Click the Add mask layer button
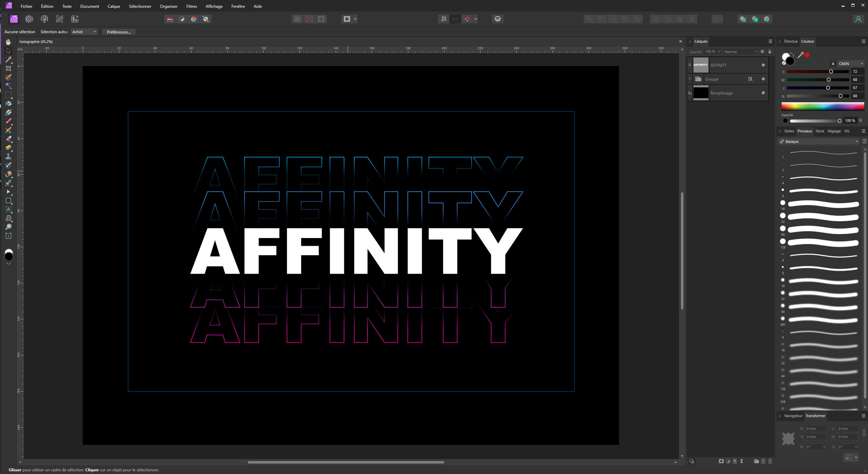Viewport: 868px width, 474px height. 721,461
